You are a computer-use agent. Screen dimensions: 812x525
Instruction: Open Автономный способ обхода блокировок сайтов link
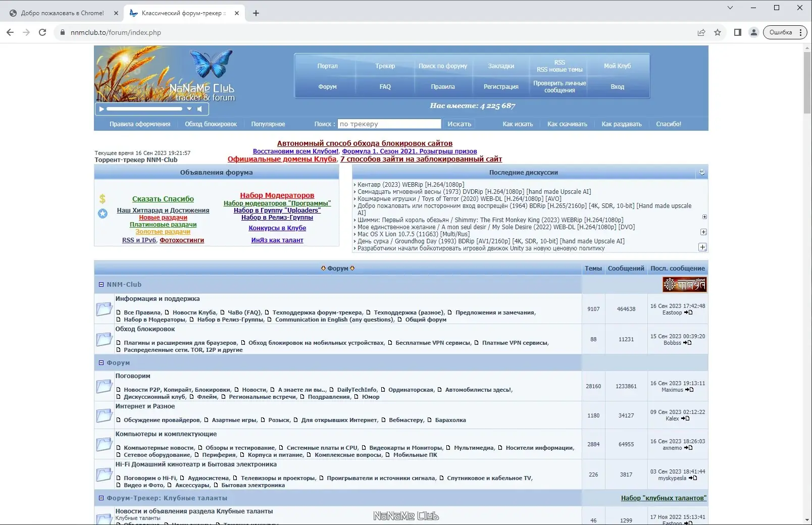(365, 143)
